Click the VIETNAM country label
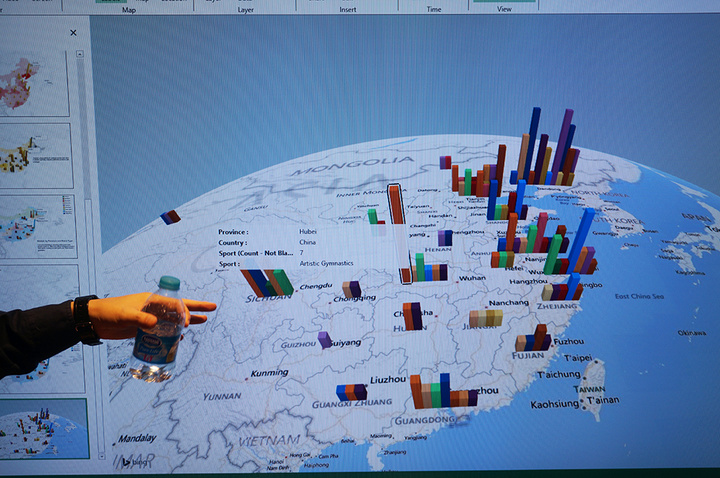This screenshot has height=478, width=720. click(270, 441)
